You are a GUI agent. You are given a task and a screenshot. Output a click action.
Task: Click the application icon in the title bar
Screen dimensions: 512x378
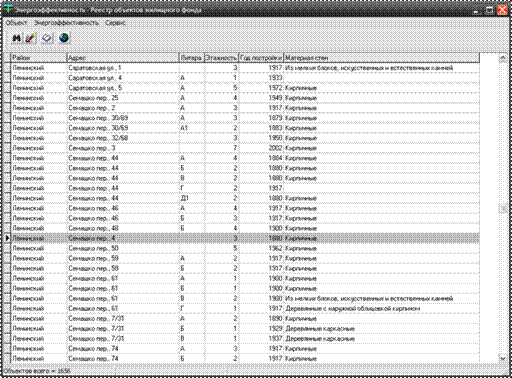click(x=8, y=10)
